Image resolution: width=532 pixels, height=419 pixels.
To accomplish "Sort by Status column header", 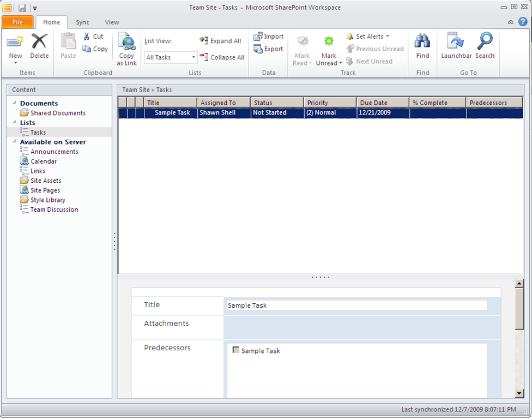I will 277,103.
